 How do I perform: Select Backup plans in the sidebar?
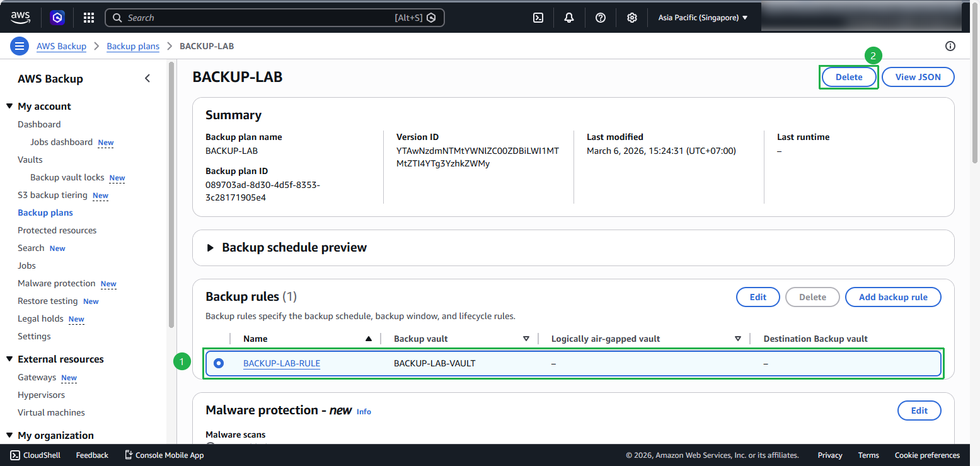pos(45,213)
